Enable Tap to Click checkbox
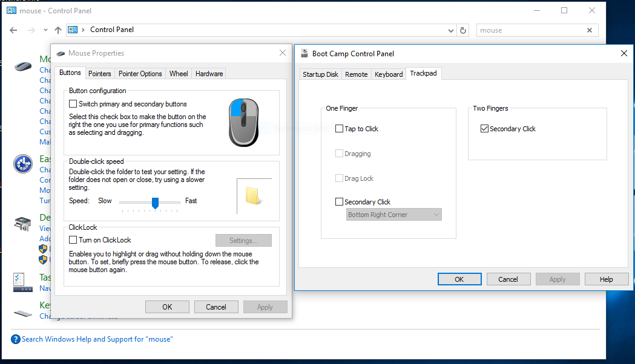635x364 pixels. tap(340, 129)
